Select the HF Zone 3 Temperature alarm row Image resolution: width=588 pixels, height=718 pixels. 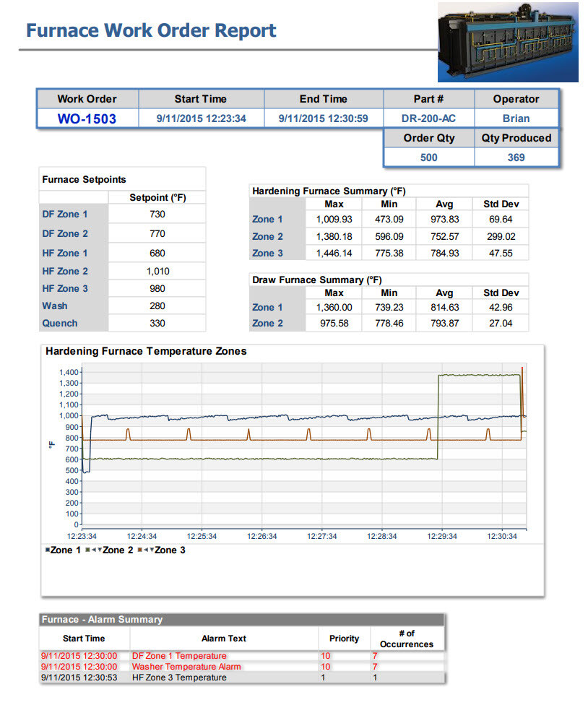tap(179, 678)
